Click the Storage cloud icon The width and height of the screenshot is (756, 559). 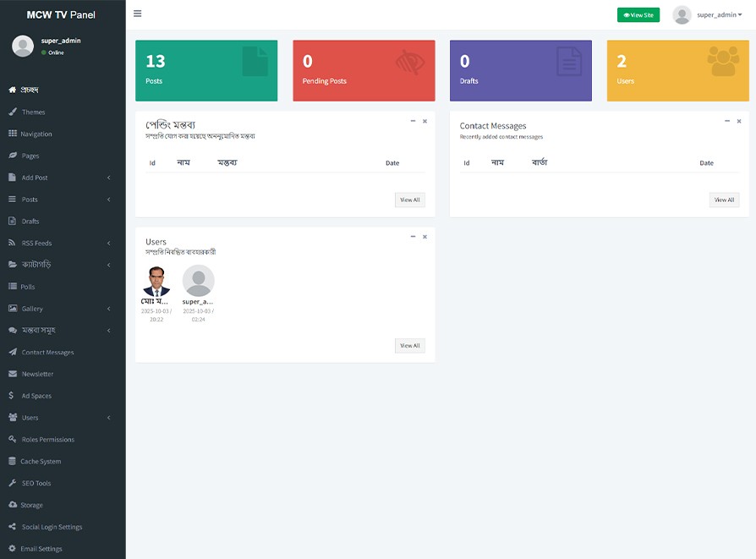point(13,505)
